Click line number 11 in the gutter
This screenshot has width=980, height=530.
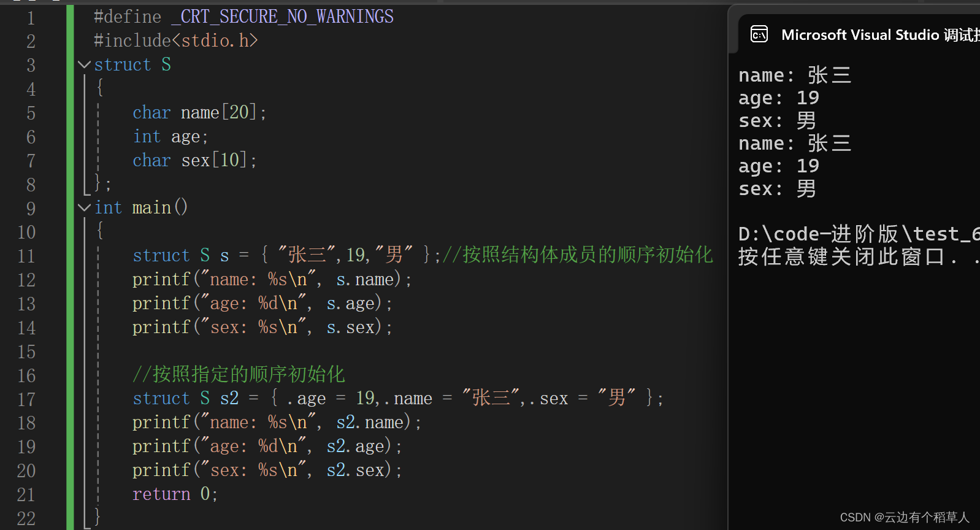tap(26, 256)
